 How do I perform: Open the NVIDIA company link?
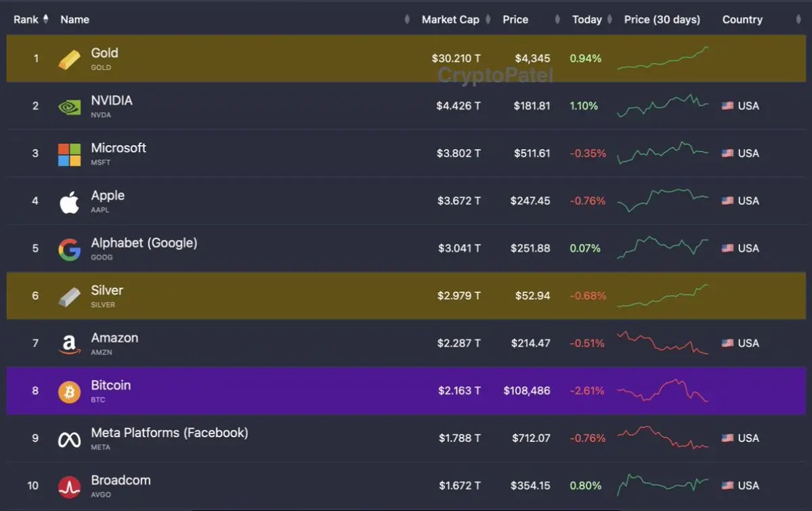point(112,100)
